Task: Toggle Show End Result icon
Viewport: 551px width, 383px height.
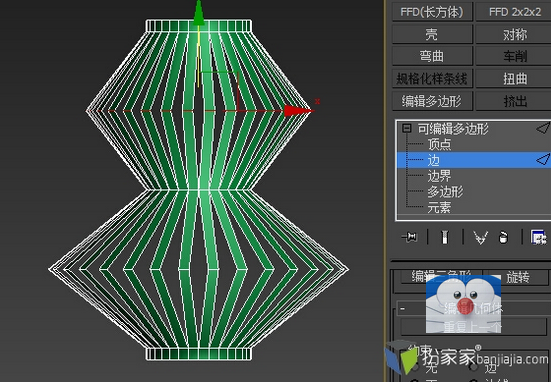Action: [x=445, y=237]
